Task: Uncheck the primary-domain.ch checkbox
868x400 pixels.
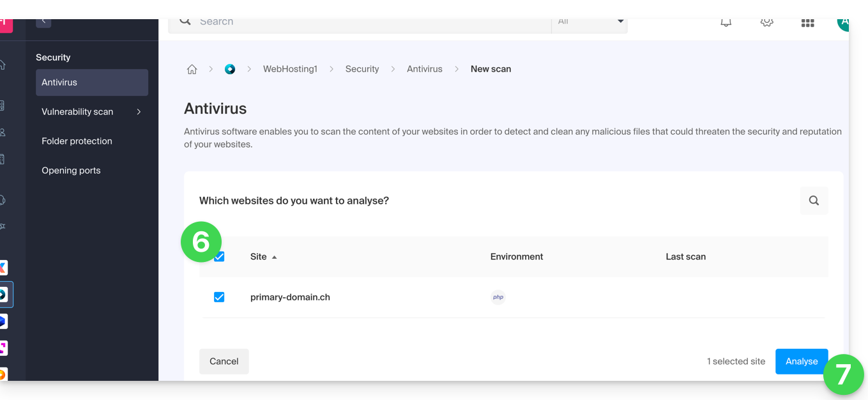Action: pyautogui.click(x=219, y=297)
